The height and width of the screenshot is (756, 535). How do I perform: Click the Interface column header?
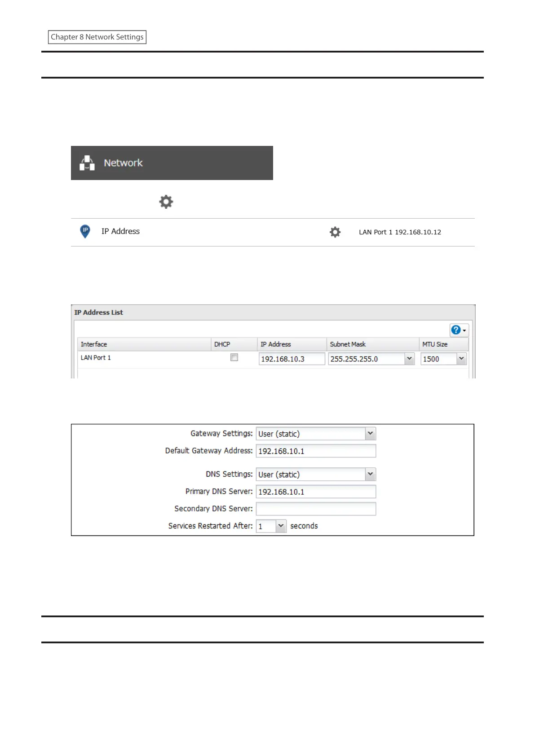(144, 344)
